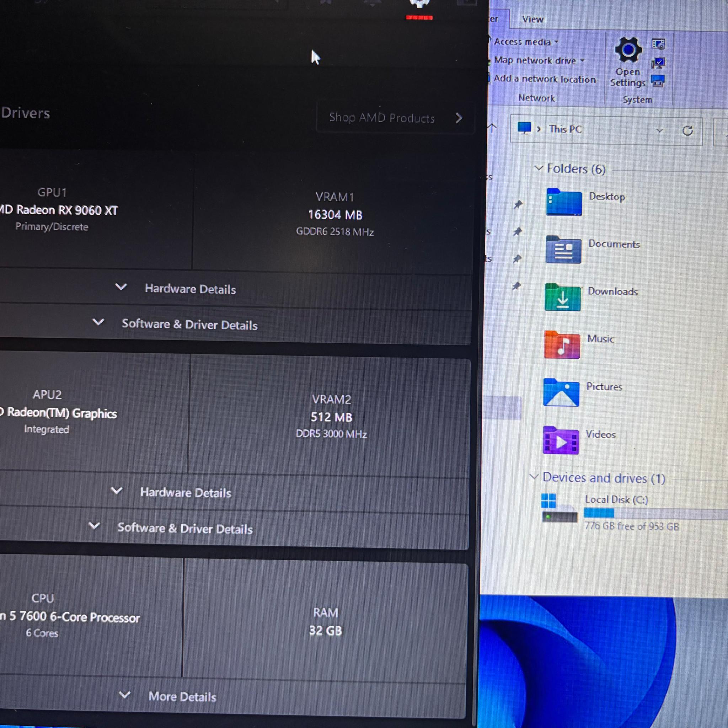Click the Integrated label under APU2
This screenshot has width=728, height=728.
47,429
